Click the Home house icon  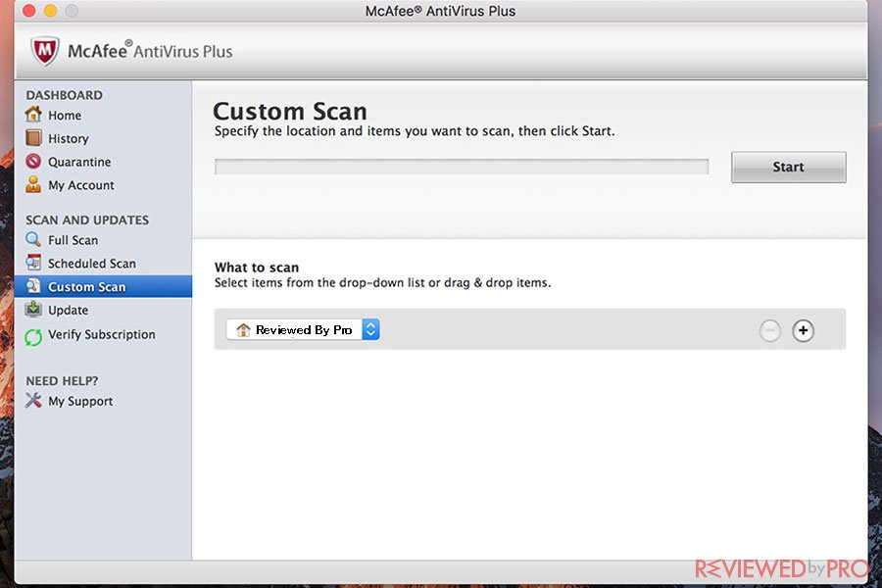(33, 115)
